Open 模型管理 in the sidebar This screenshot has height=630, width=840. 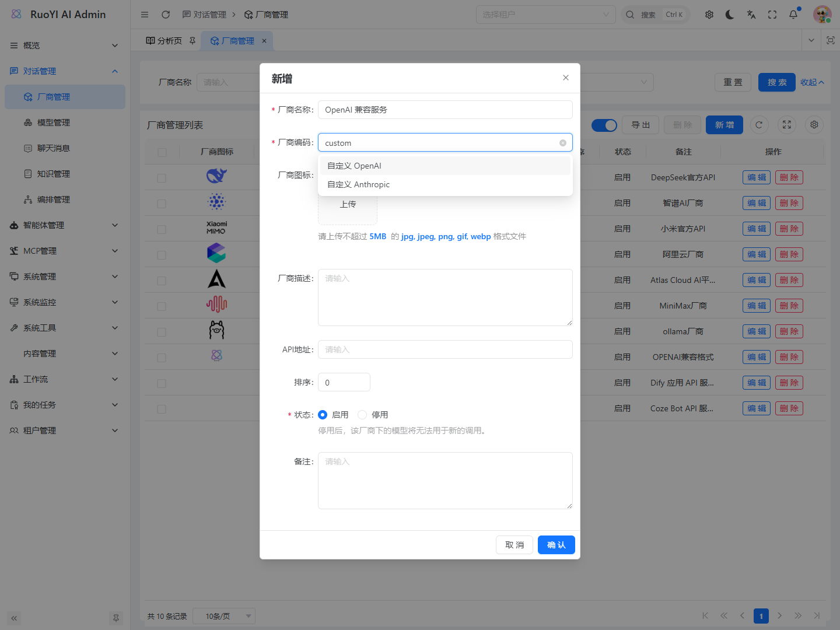(64, 123)
